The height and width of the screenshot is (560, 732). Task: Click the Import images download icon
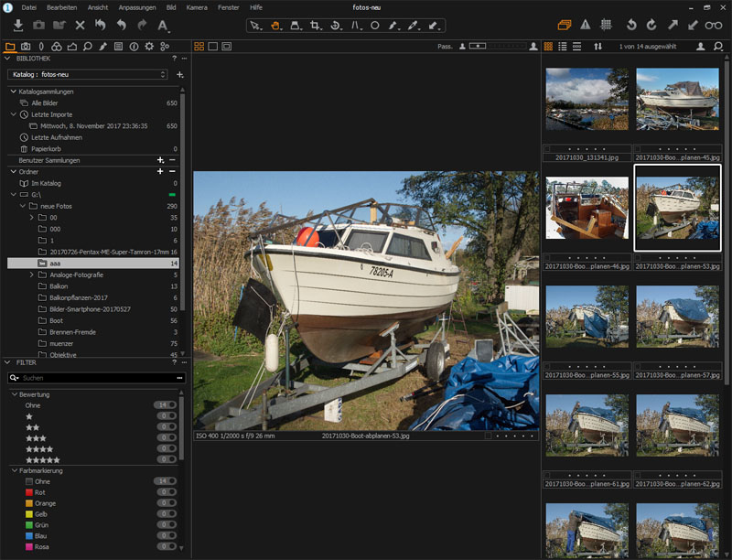point(18,26)
